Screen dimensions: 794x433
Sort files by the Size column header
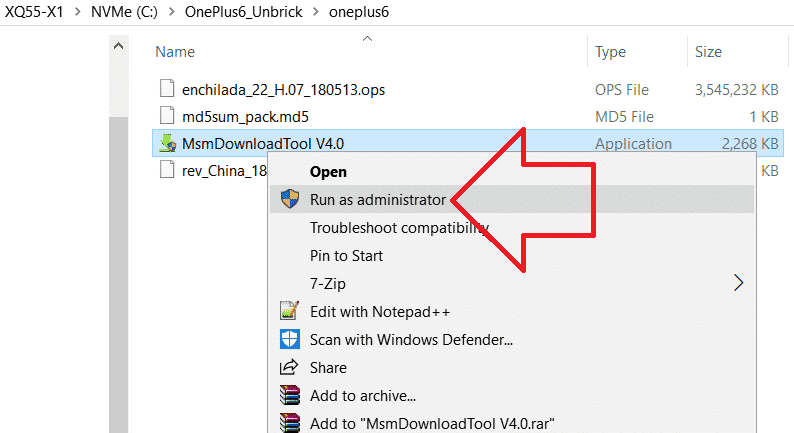click(709, 51)
